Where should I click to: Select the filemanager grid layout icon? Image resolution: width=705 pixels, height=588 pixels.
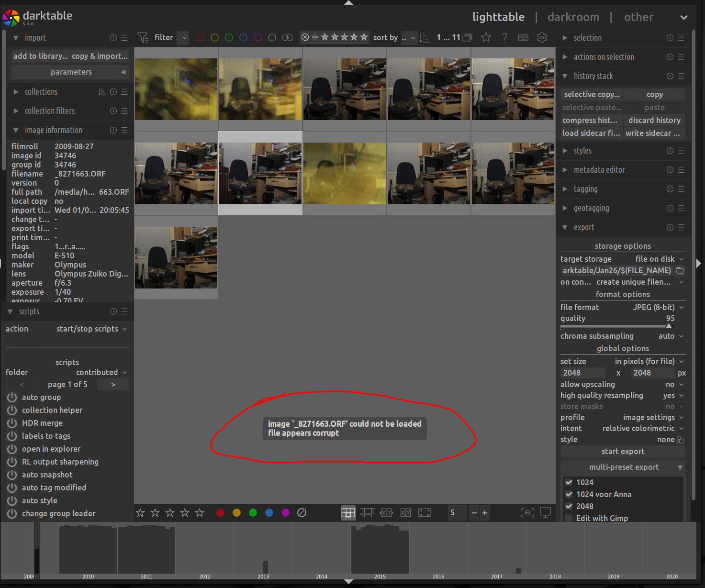pyautogui.click(x=348, y=513)
